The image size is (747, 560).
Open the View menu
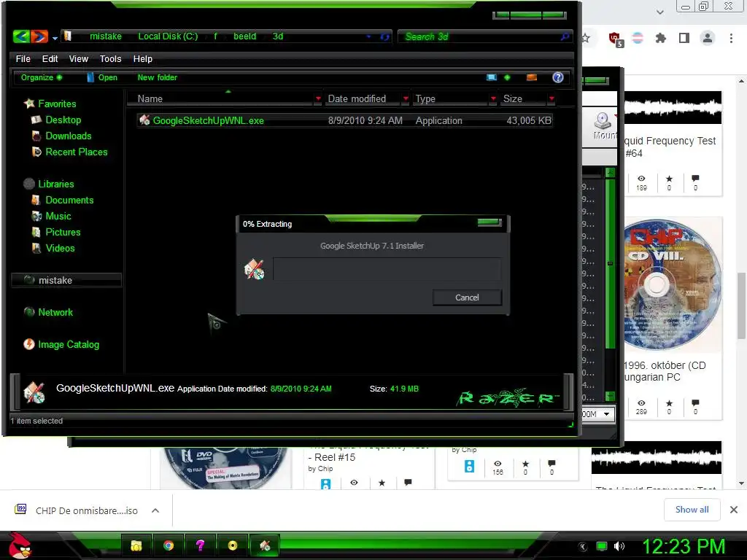coord(79,58)
